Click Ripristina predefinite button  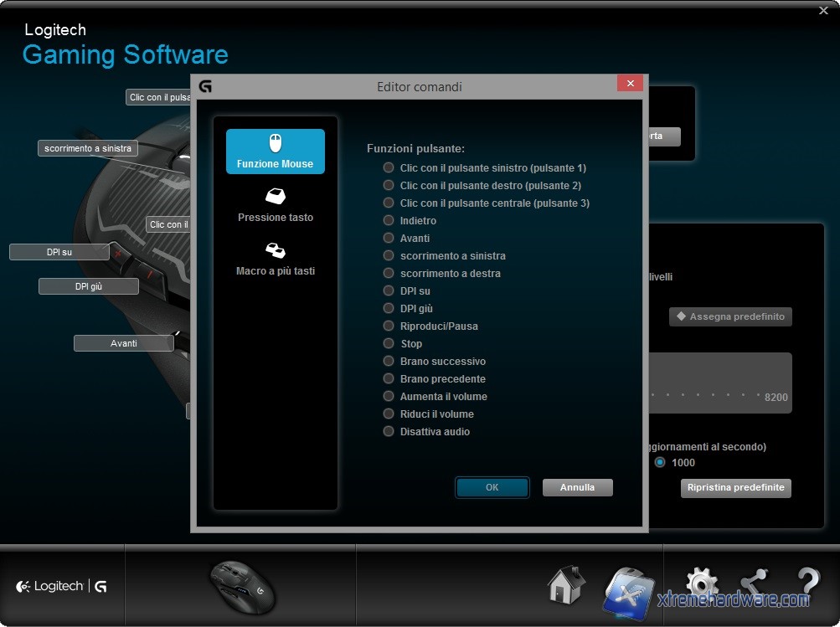(735, 487)
